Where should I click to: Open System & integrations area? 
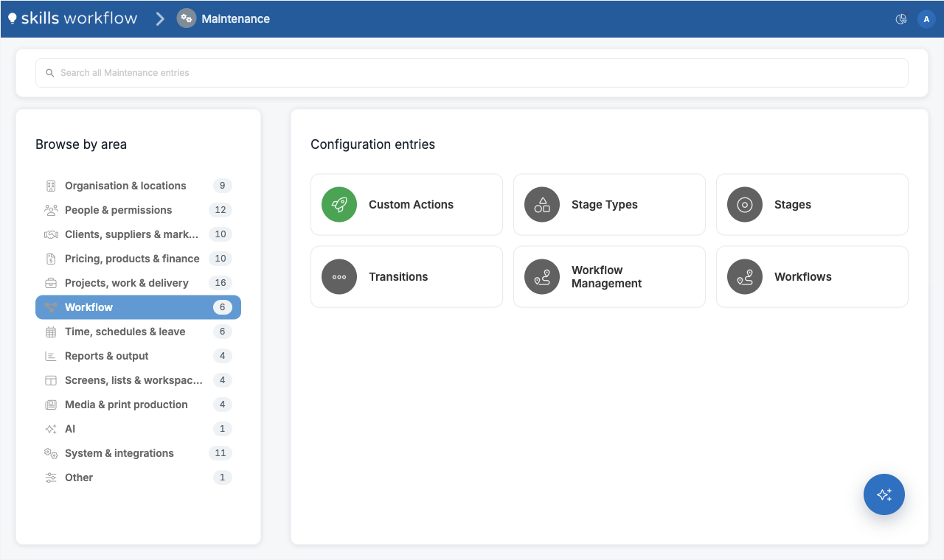click(138, 453)
